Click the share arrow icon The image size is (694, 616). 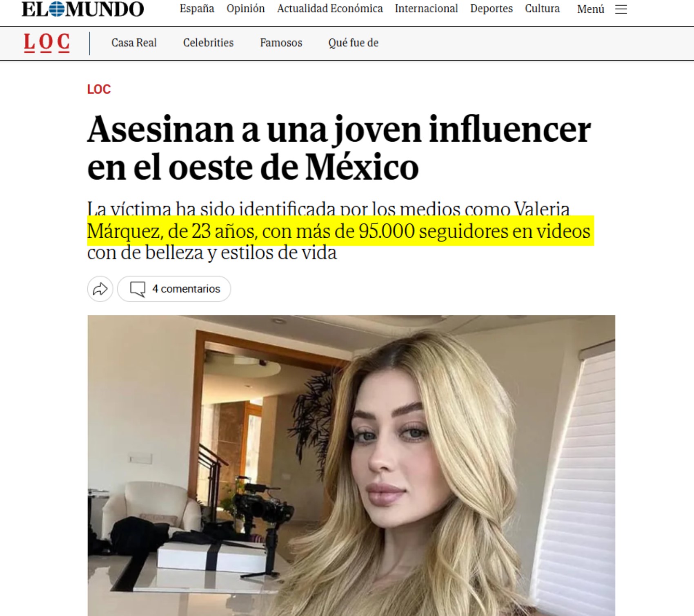pos(100,289)
